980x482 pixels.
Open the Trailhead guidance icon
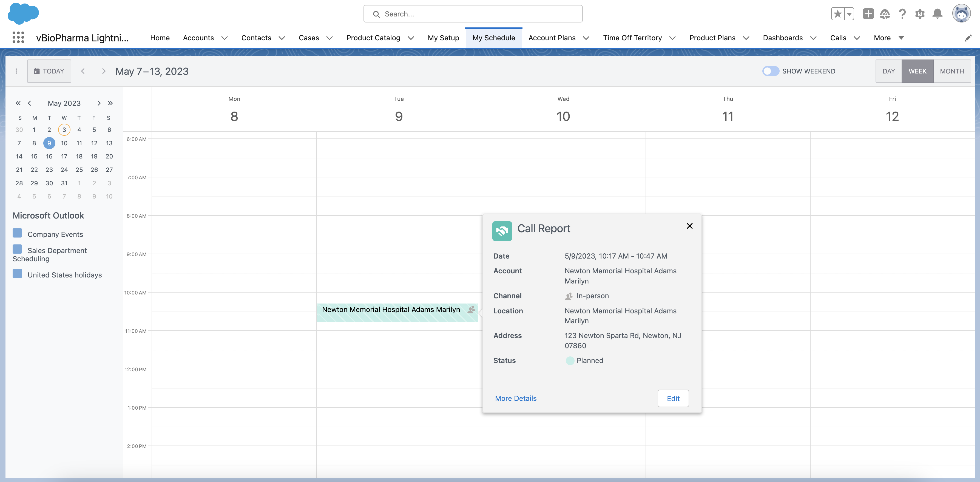click(x=885, y=14)
